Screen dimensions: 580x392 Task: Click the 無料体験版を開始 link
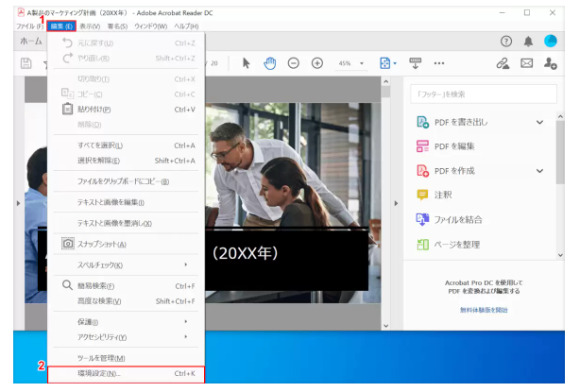482,309
